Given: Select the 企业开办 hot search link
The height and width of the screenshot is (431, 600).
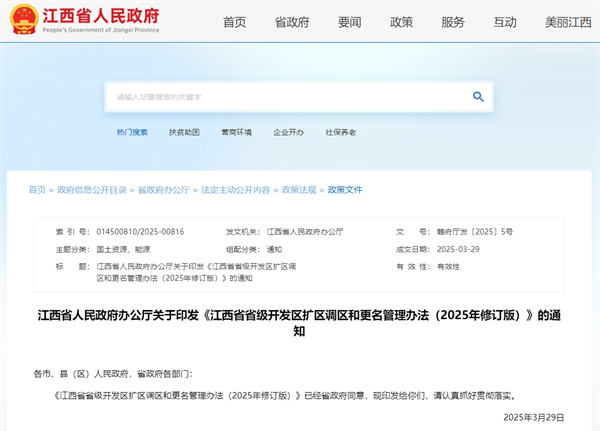Looking at the screenshot, I should [x=288, y=132].
